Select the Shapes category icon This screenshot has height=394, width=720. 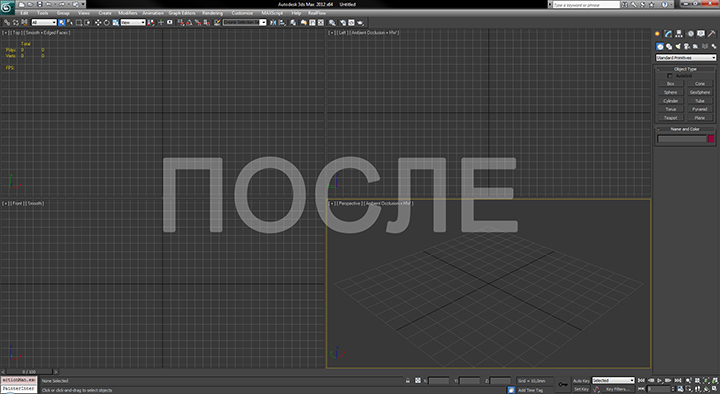point(669,46)
